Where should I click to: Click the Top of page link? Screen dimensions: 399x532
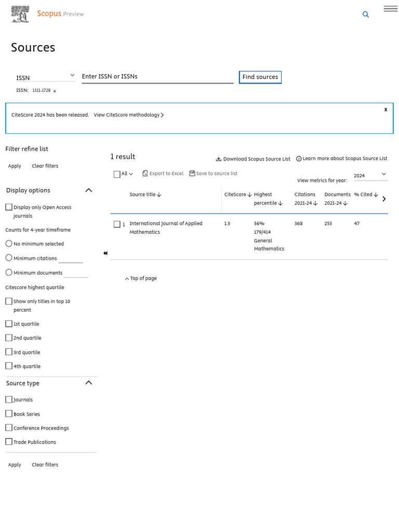[143, 278]
